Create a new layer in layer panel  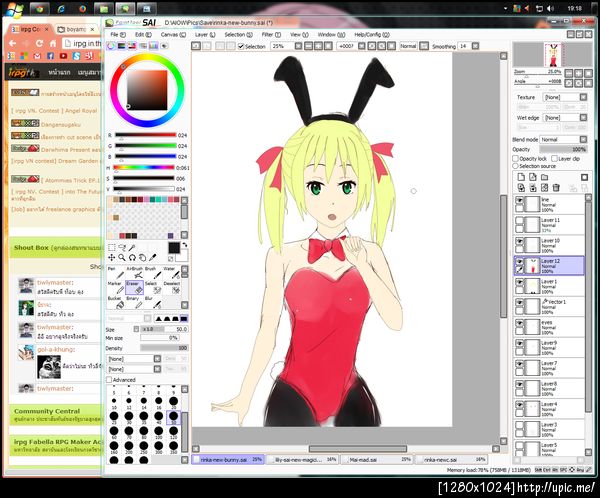[521, 177]
